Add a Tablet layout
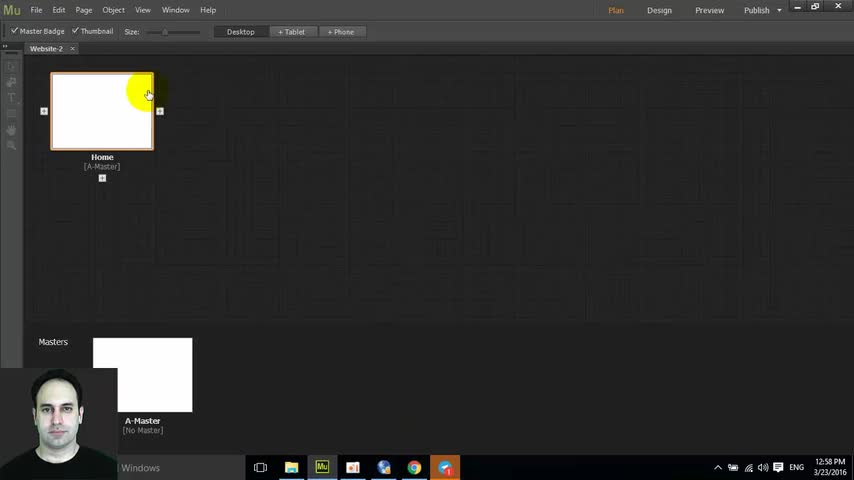Viewport: 854px width, 480px height. pos(292,32)
